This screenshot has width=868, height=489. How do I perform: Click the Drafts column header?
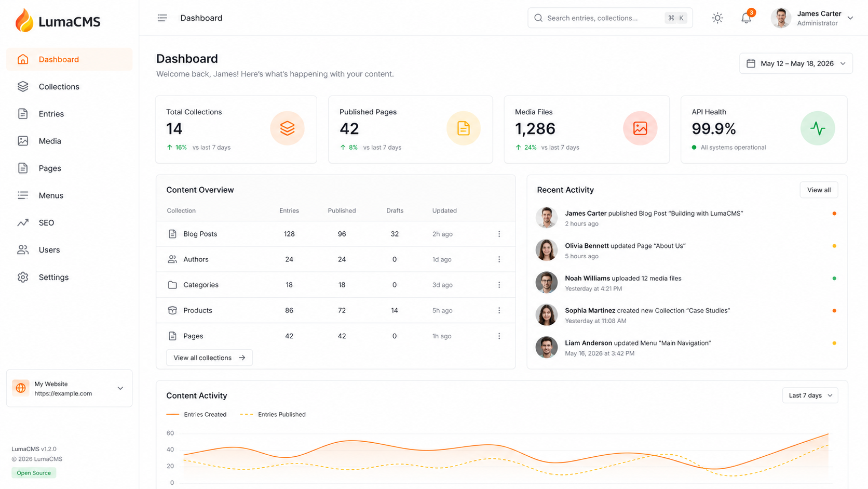(x=395, y=210)
